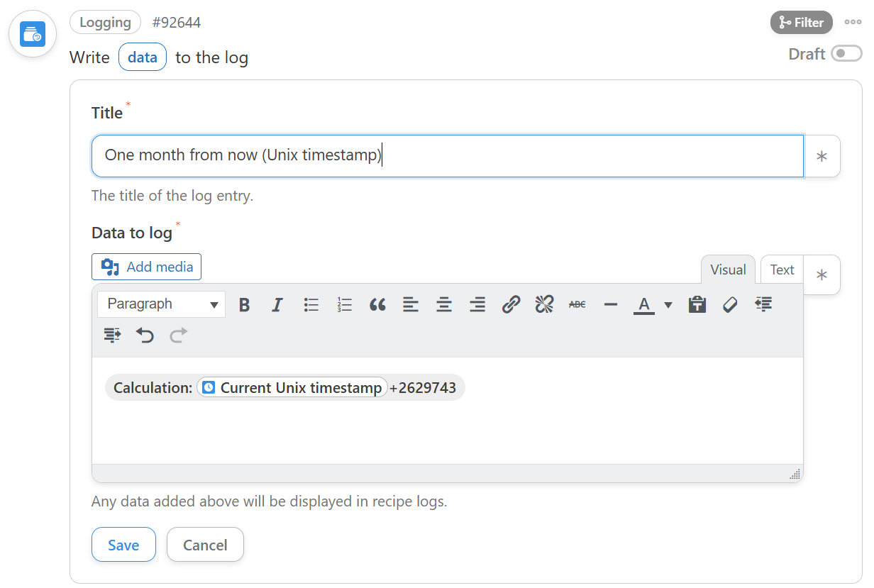Insert a bulleted list
This screenshot has width=874, height=588.
tap(311, 305)
